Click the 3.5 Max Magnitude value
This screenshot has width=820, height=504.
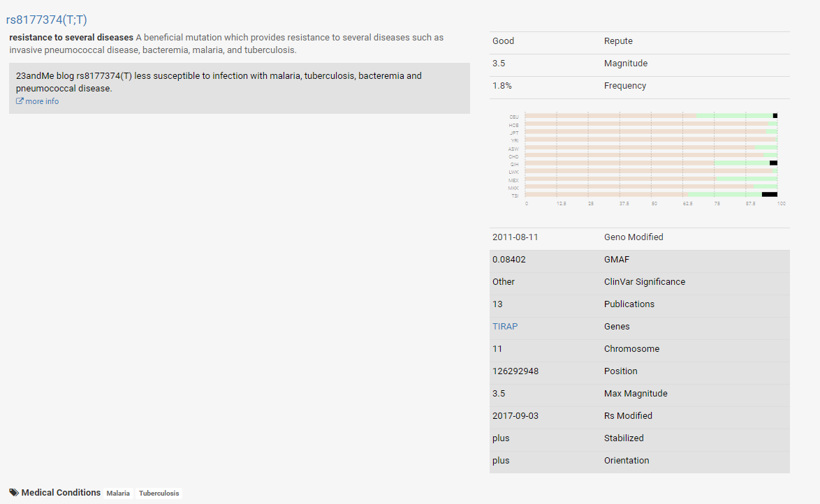pos(499,394)
